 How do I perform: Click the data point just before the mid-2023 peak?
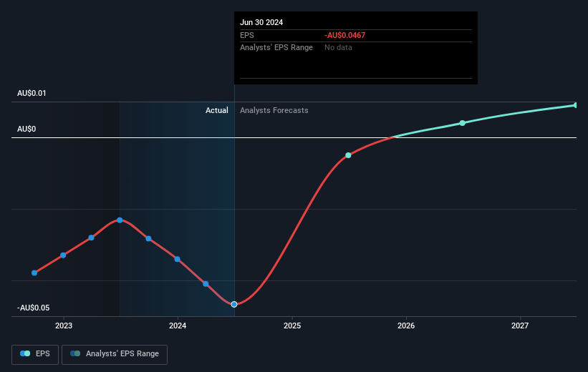[91, 238]
